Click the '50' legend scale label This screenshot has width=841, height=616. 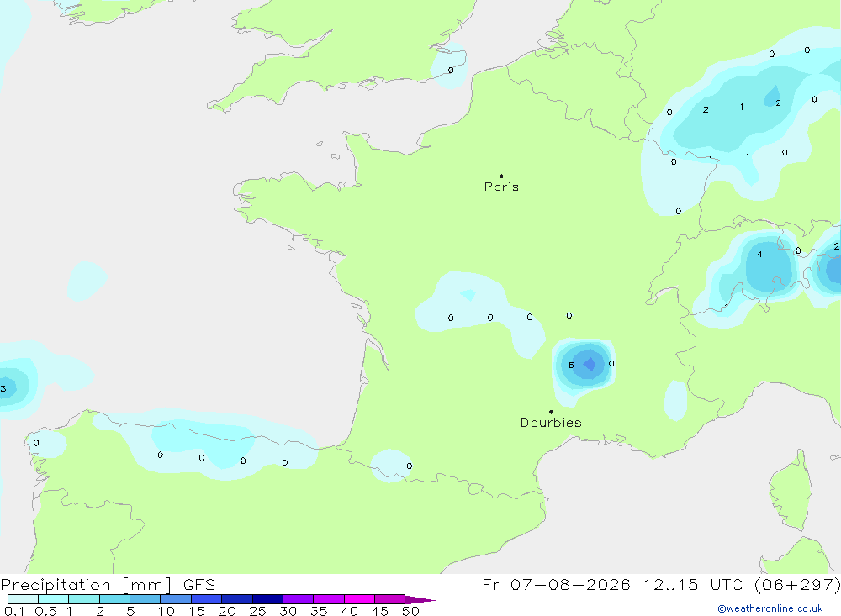(411, 611)
